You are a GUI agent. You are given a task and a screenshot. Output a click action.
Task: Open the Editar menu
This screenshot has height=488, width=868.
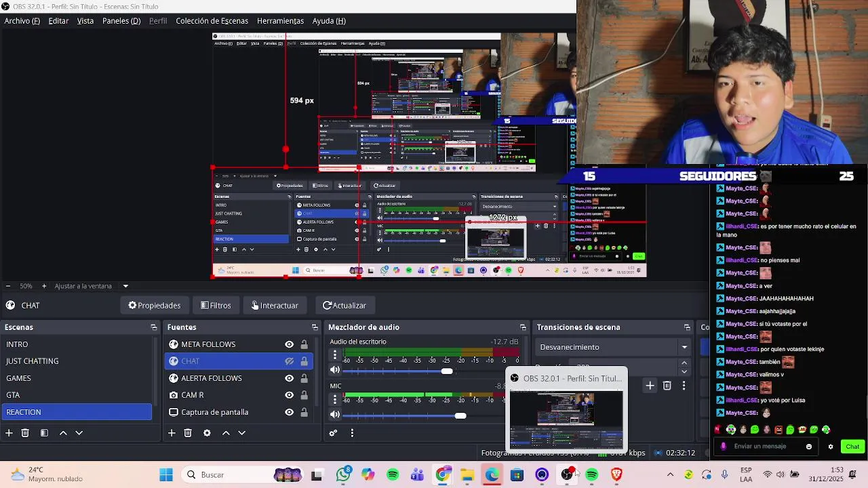pos(58,21)
